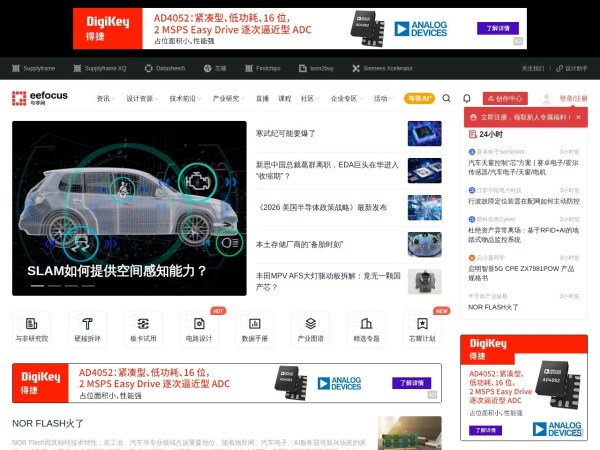The height and width of the screenshot is (450, 600).
Task: Expand the 资讯 navigation dropdown
Action: tap(105, 99)
